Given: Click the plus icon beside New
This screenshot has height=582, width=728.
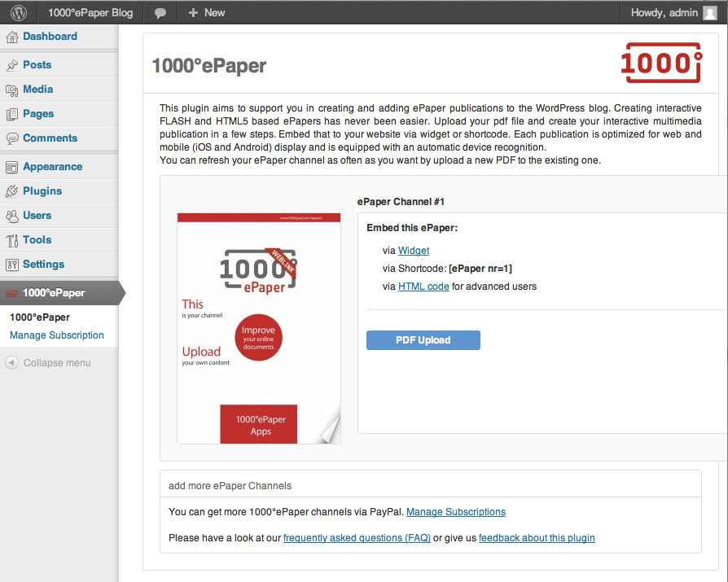Looking at the screenshot, I should coord(193,13).
